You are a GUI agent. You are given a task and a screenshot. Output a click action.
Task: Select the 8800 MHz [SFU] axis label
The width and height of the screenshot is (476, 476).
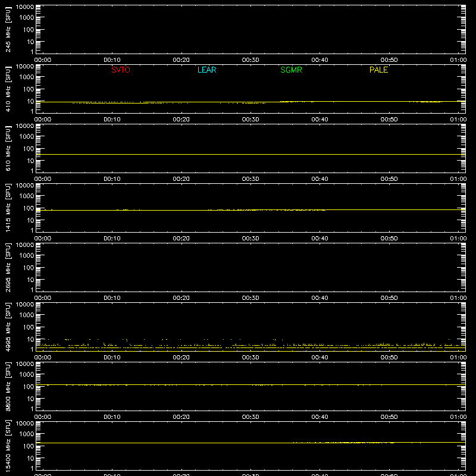coord(8,386)
